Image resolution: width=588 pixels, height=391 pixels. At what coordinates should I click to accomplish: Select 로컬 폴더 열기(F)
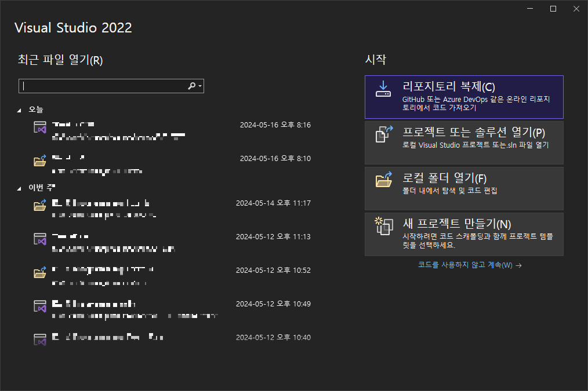464,188
